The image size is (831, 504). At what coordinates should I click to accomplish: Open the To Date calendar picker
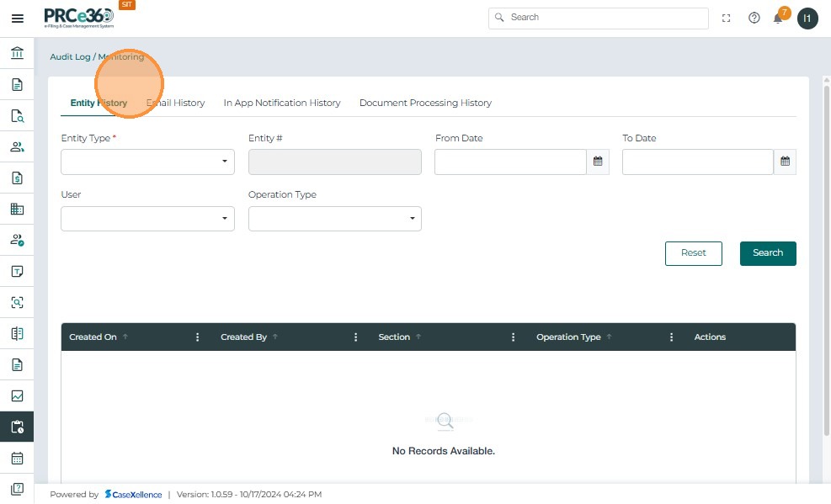point(785,162)
